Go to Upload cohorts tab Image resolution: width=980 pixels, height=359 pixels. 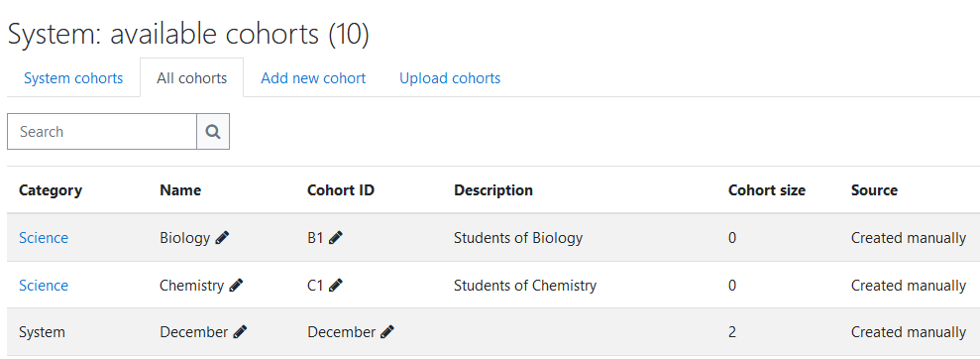coord(450,78)
